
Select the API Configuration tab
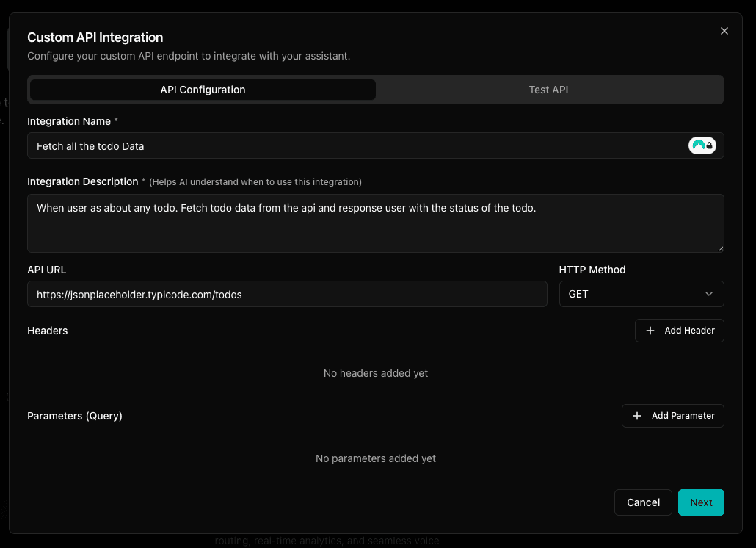coord(203,89)
